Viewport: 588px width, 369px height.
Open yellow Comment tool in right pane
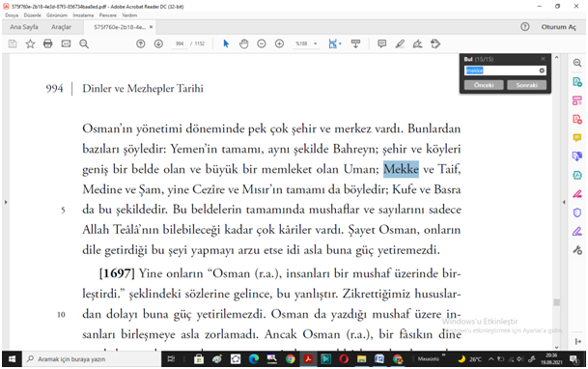point(577,137)
